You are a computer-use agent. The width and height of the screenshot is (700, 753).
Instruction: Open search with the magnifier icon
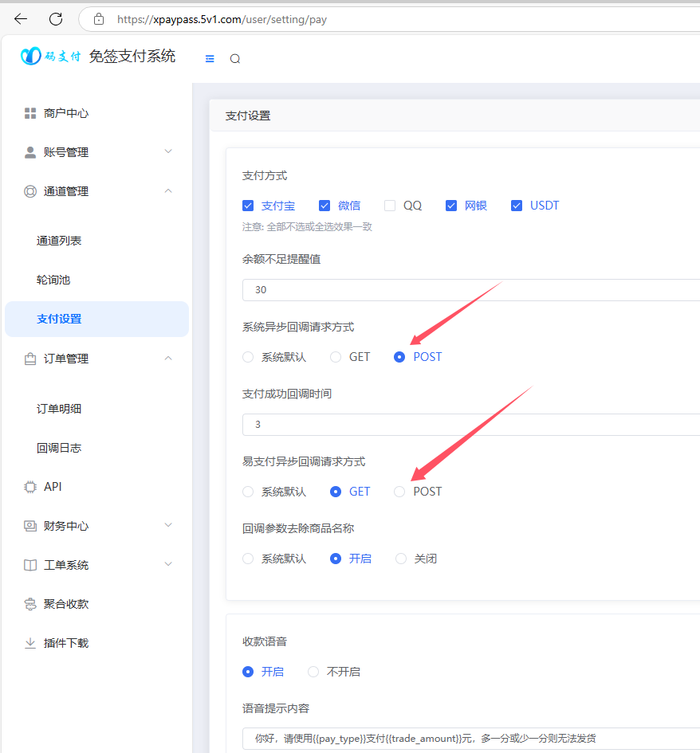tap(235, 59)
